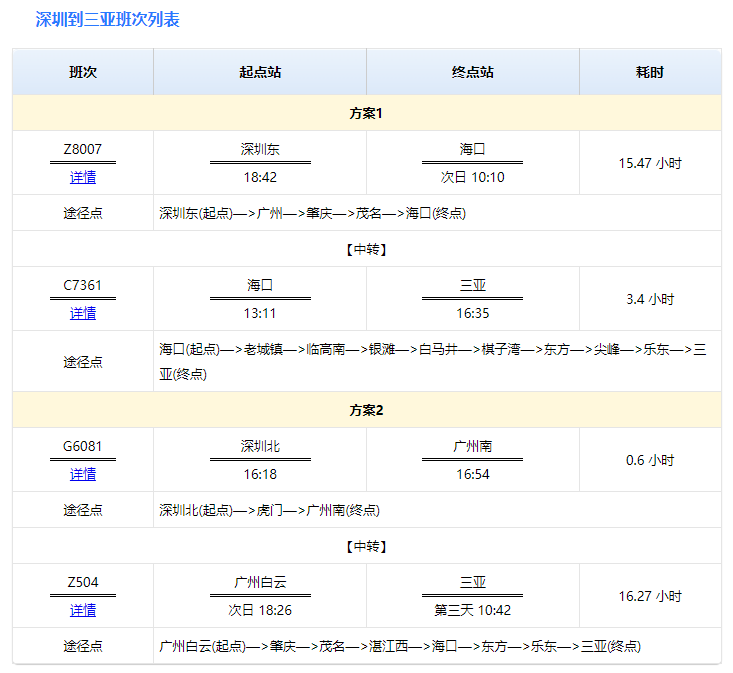Click the 班次 column header

pyautogui.click(x=83, y=72)
